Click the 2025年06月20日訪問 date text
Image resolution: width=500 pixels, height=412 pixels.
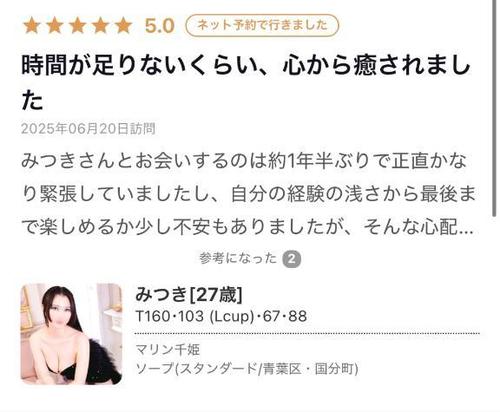88,129
